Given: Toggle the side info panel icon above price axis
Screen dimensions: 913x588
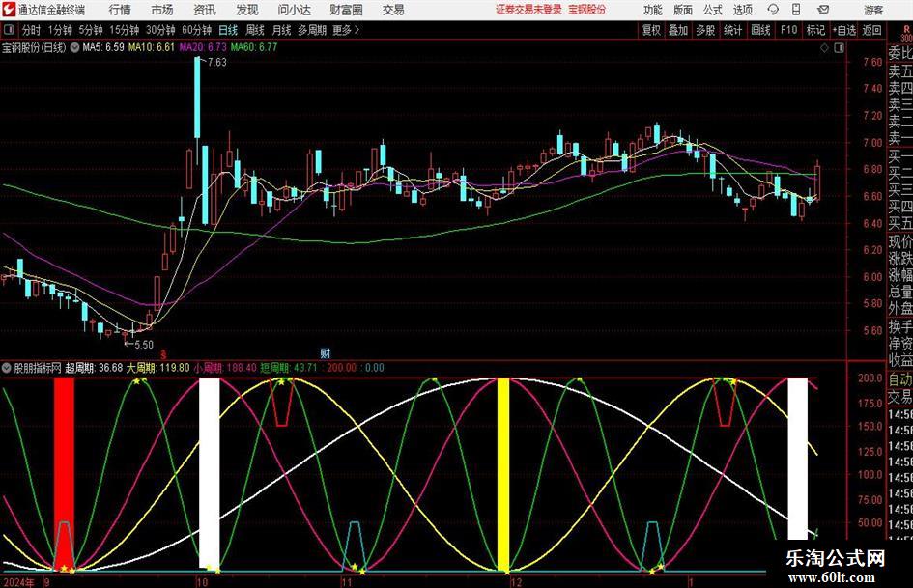Looking at the screenshot, I should tap(839, 48).
